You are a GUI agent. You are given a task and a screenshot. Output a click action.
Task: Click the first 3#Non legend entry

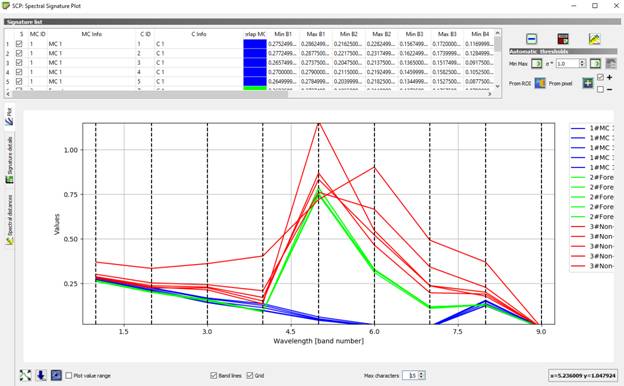[x=592, y=226]
